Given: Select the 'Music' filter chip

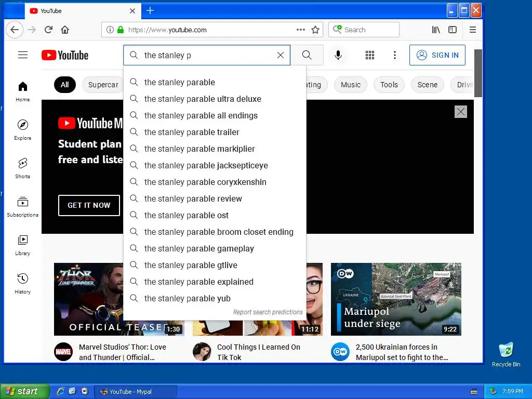Looking at the screenshot, I should pyautogui.click(x=351, y=85).
